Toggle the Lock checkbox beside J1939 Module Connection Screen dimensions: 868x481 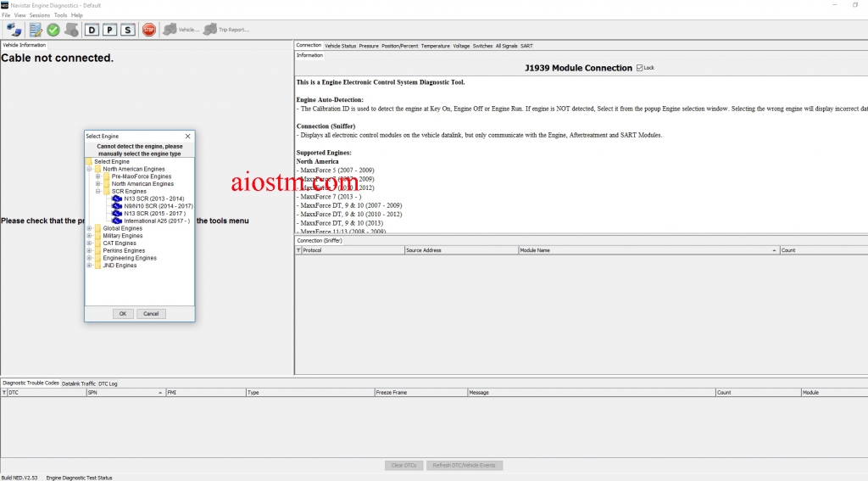tap(639, 68)
